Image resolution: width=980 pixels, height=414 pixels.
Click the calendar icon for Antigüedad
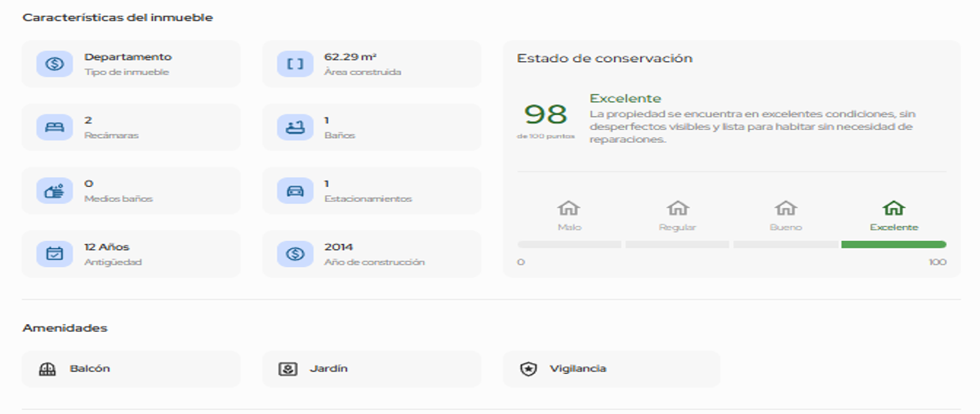(55, 254)
